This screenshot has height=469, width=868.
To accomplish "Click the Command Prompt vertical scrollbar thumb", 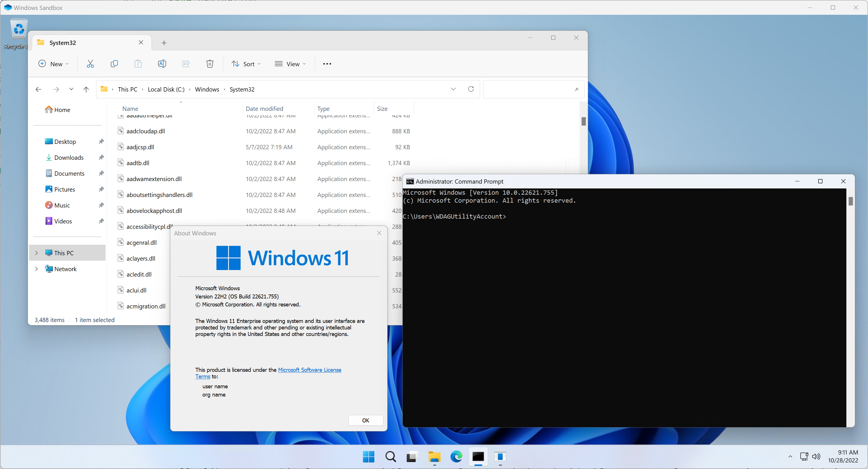I will (850, 201).
